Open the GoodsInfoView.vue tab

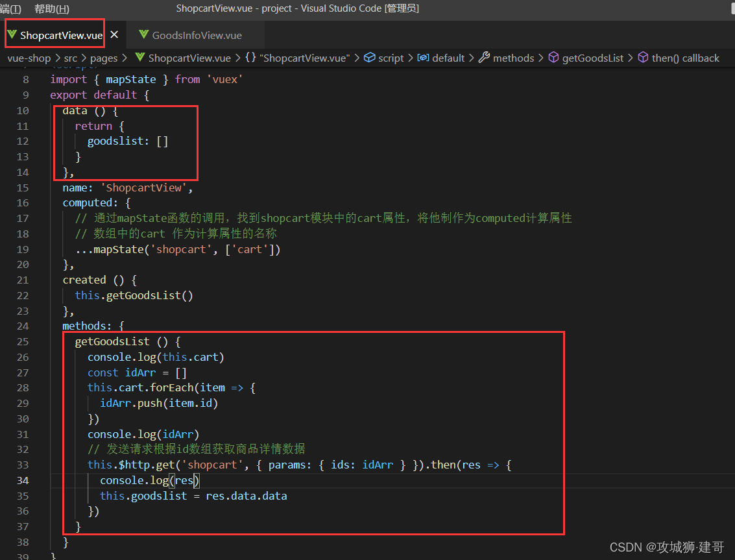(x=197, y=35)
